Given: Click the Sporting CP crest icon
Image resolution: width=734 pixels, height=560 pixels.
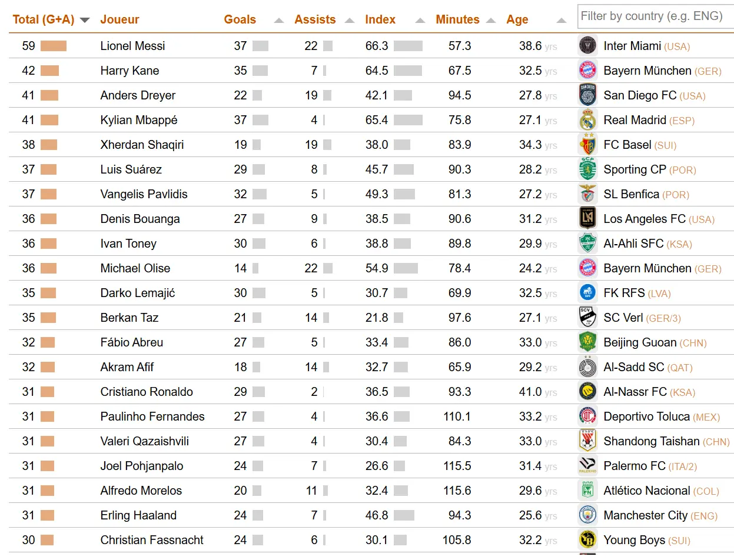Looking at the screenshot, I should click(587, 169).
